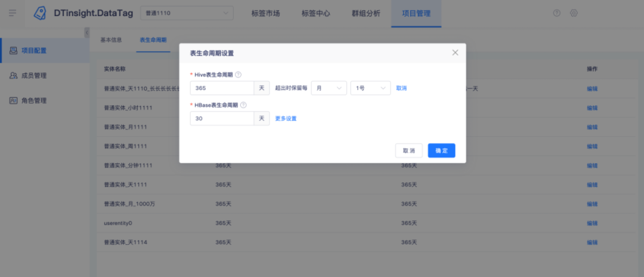Switch to 基本信息 tab
This screenshot has height=277, width=644.
112,41
